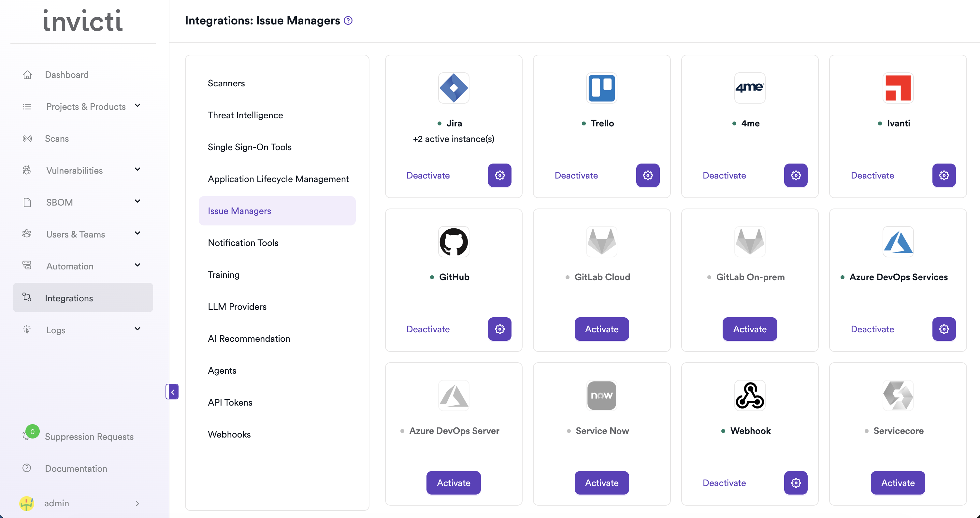Open the Jira settings gear
Viewport: 980px width, 518px height.
(499, 175)
